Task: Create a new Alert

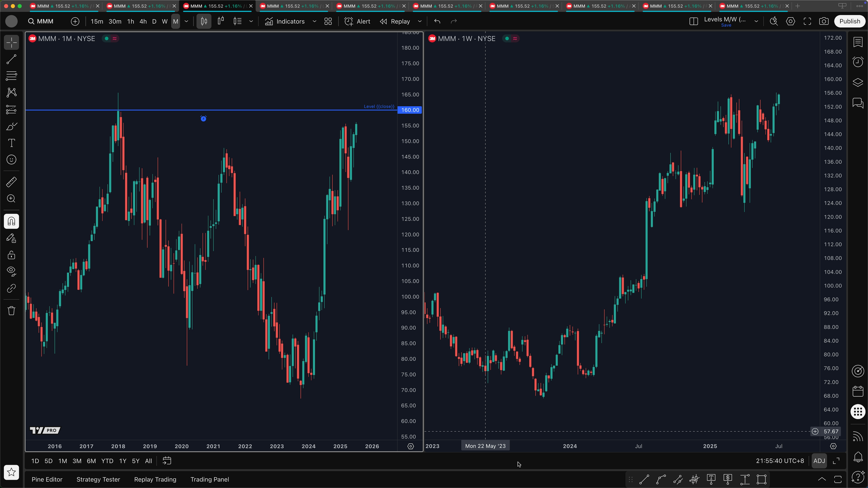Action: click(x=357, y=21)
